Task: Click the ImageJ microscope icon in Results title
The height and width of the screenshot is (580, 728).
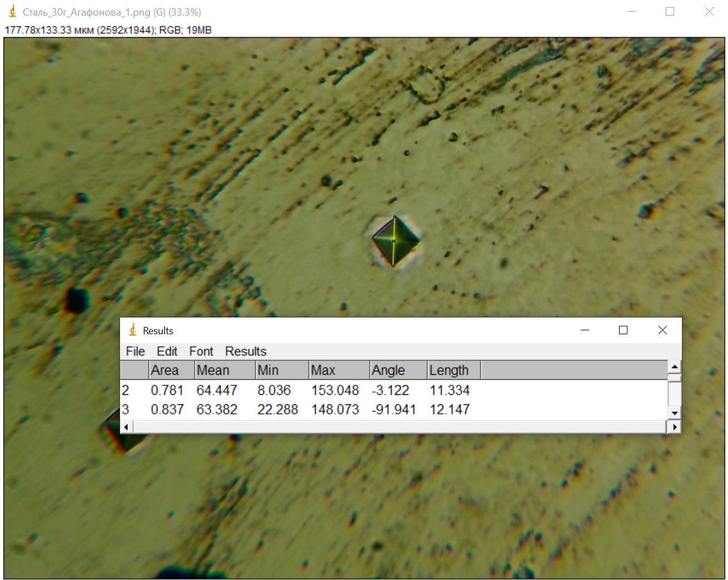Action: coord(133,330)
